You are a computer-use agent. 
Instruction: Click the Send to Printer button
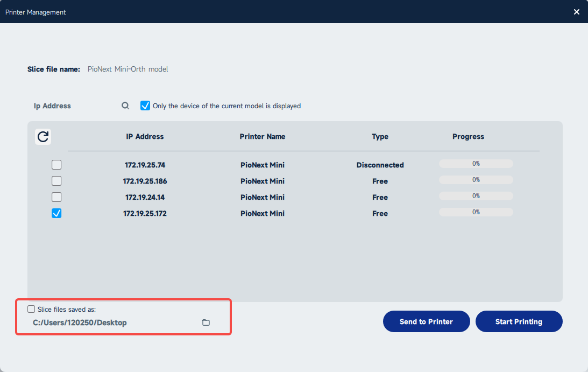427,321
